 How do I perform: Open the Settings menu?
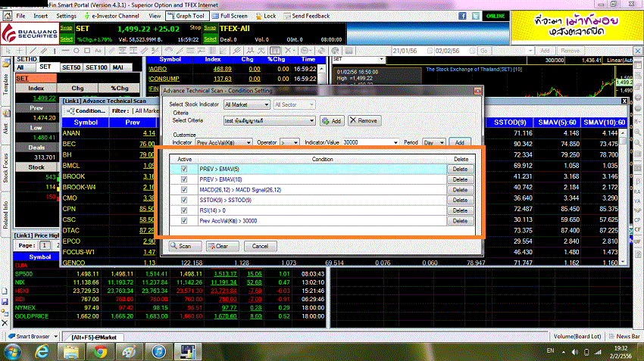pos(66,16)
